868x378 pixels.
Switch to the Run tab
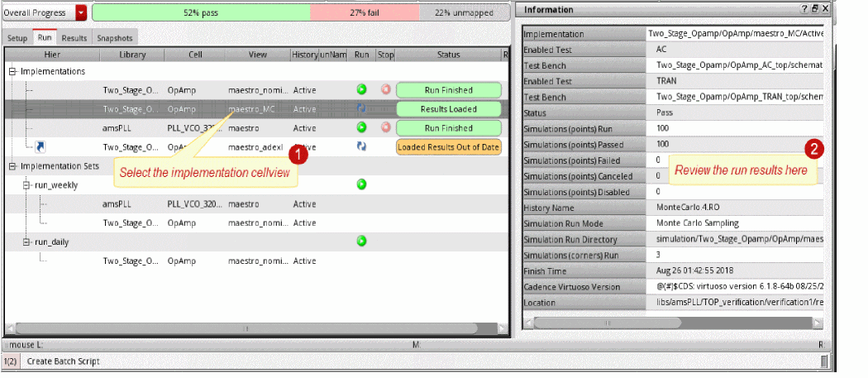coord(45,38)
